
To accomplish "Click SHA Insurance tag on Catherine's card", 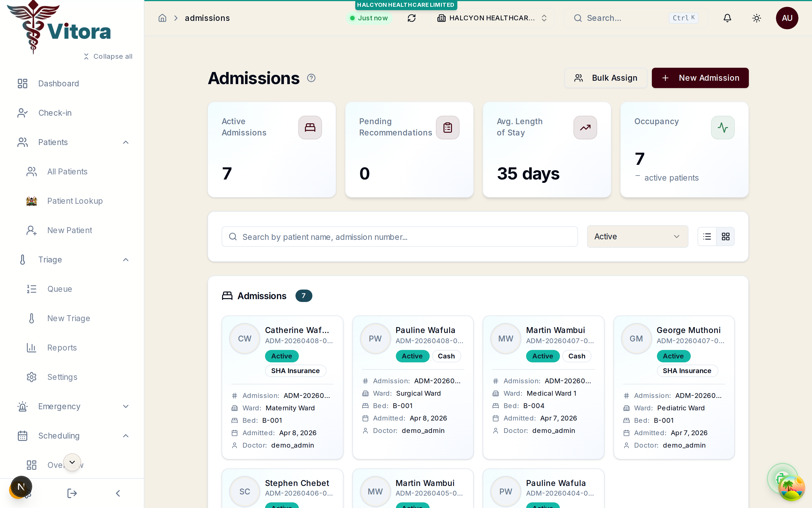I will click(295, 371).
